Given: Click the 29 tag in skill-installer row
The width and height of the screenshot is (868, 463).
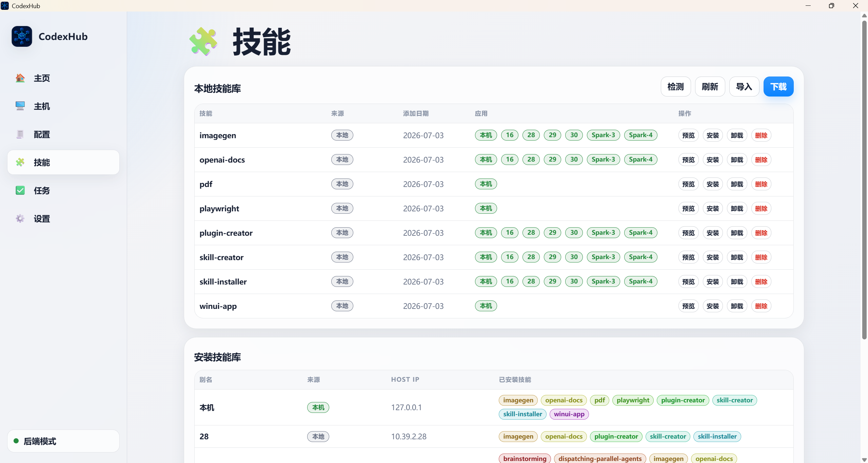Looking at the screenshot, I should [553, 281].
